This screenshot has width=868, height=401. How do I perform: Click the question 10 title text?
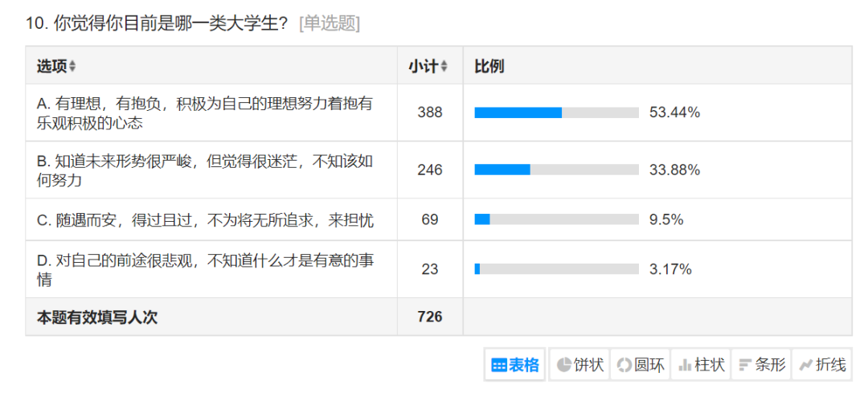[x=157, y=24]
